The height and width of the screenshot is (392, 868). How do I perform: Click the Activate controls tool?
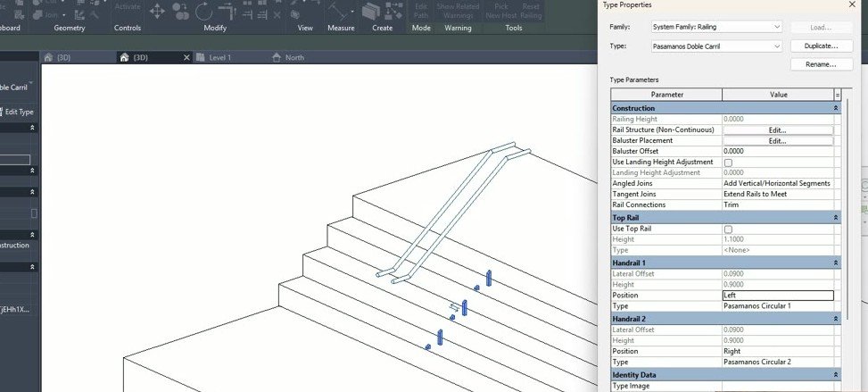pos(128,7)
